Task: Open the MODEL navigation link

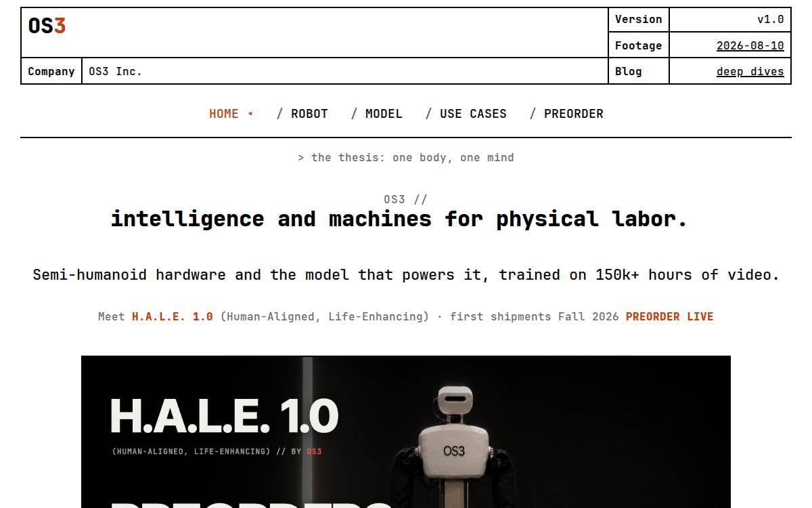Action: click(384, 114)
